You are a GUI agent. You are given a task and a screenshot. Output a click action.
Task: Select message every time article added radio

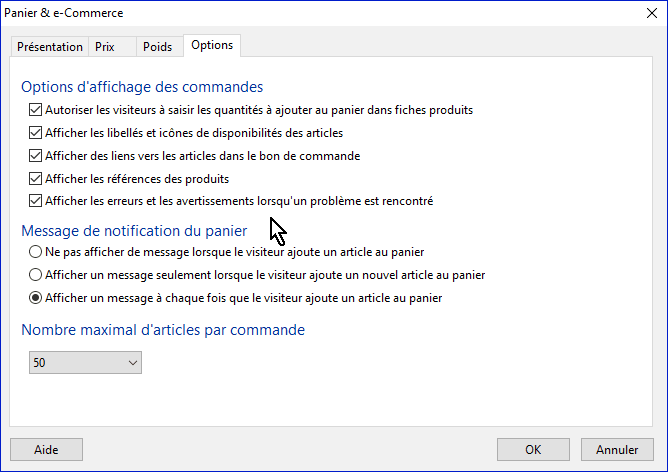36,298
